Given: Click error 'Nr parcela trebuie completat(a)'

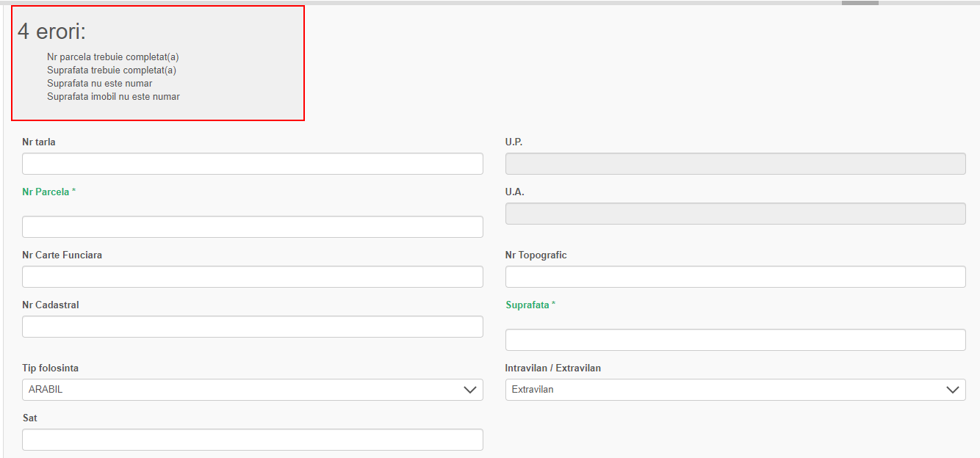Looking at the screenshot, I should pyautogui.click(x=112, y=57).
